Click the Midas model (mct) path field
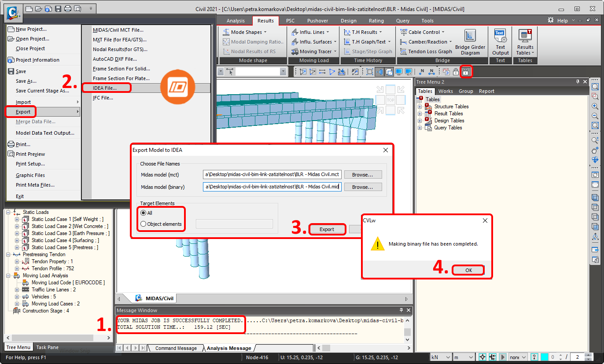The width and height of the screenshot is (604, 364). tap(272, 175)
